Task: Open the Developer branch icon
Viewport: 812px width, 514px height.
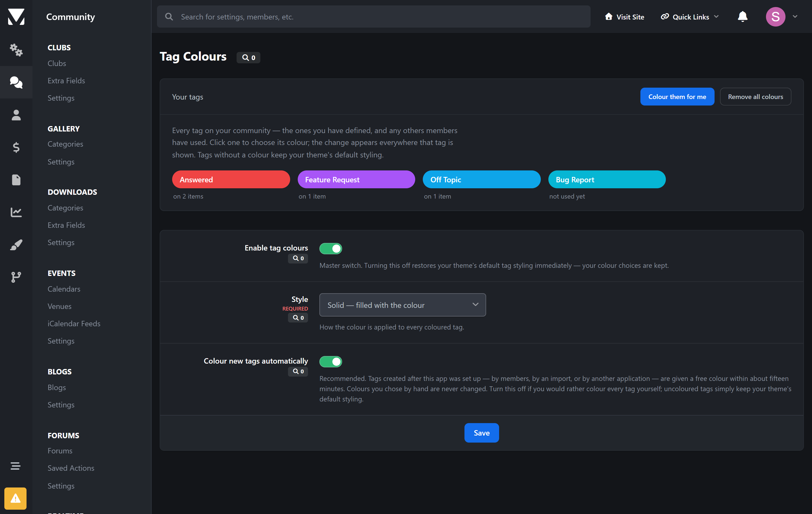Action: pyautogui.click(x=16, y=277)
